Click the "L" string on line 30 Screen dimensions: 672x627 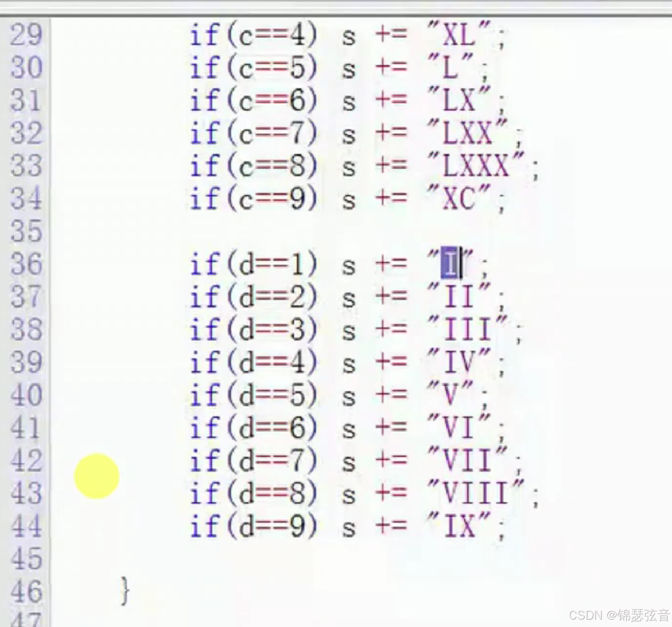(x=451, y=67)
